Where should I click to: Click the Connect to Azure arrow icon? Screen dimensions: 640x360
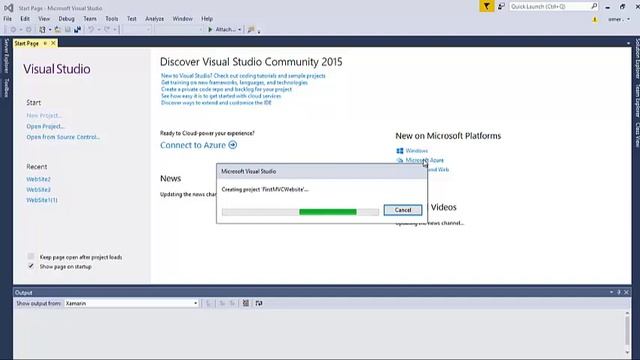(233, 145)
